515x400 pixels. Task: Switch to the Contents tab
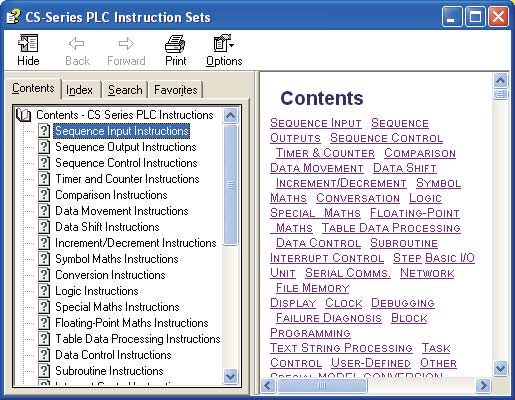coord(33,88)
